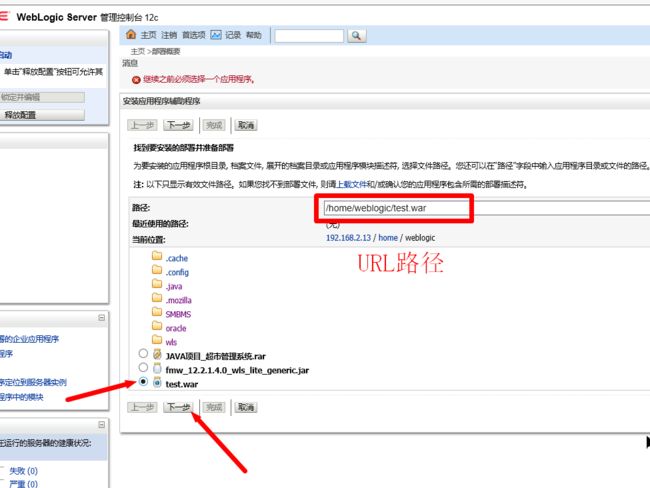Click bottom 下一步 button

click(179, 408)
